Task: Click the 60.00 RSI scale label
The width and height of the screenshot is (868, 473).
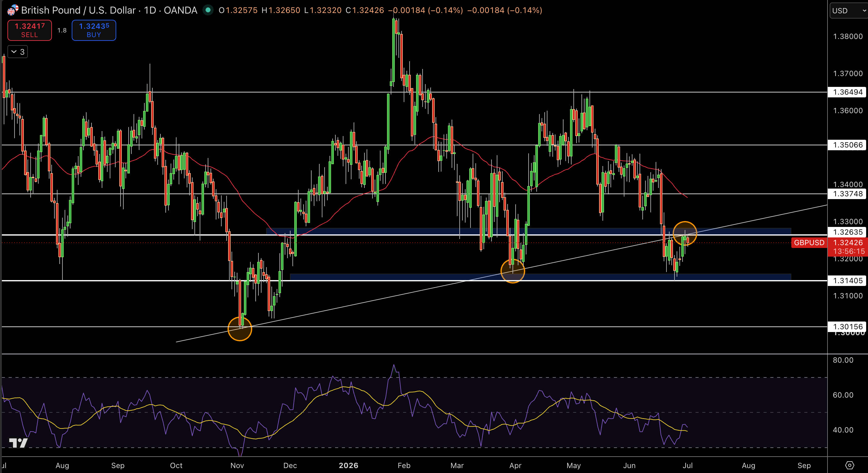Action: click(843, 395)
